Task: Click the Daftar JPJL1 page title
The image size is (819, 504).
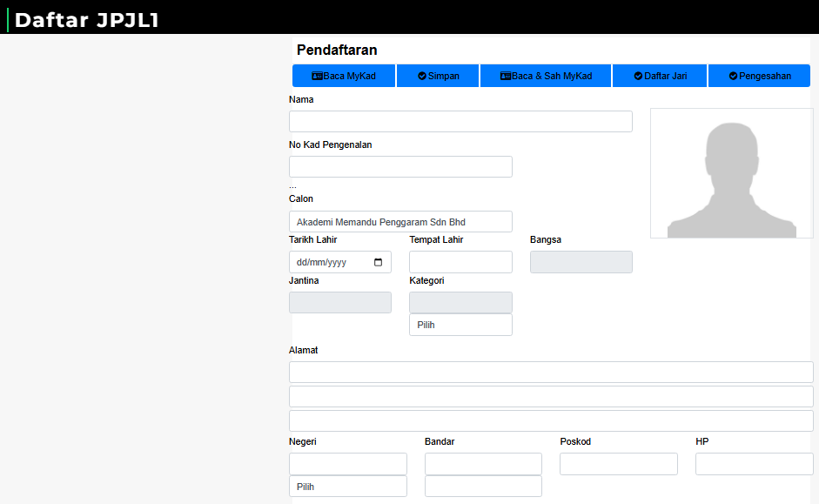Action: coord(87,20)
